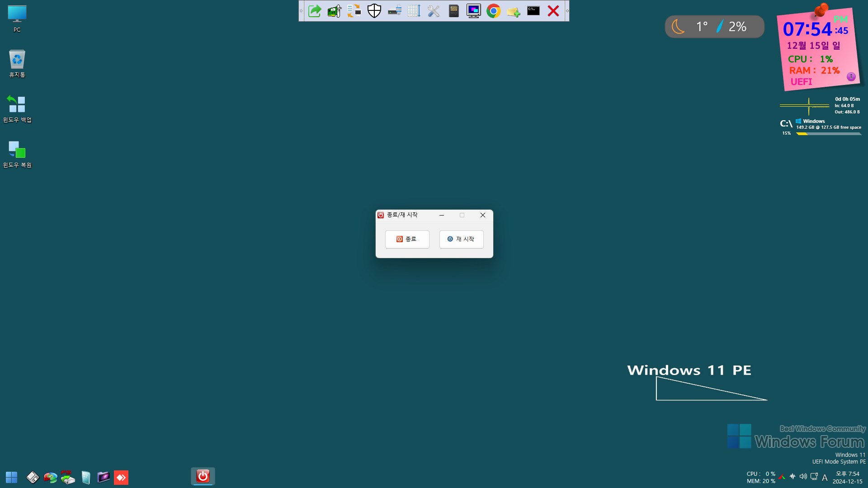Screen dimensions: 868x488
Task: Open the folder with green plus icon
Action: (x=514, y=11)
